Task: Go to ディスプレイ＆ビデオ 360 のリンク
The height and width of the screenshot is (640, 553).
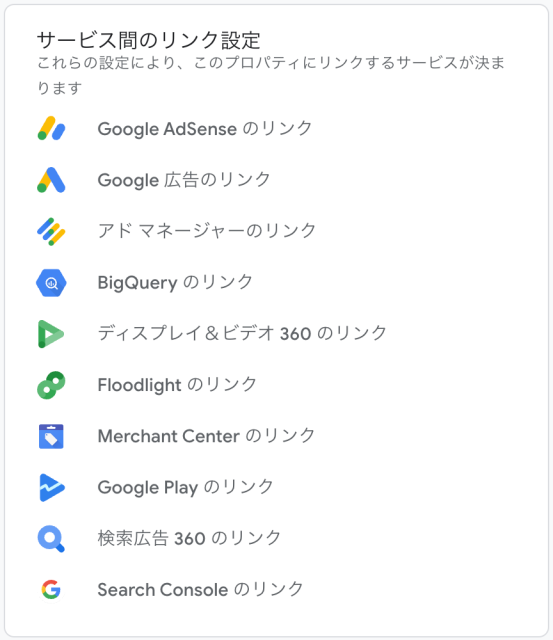Action: tap(242, 333)
